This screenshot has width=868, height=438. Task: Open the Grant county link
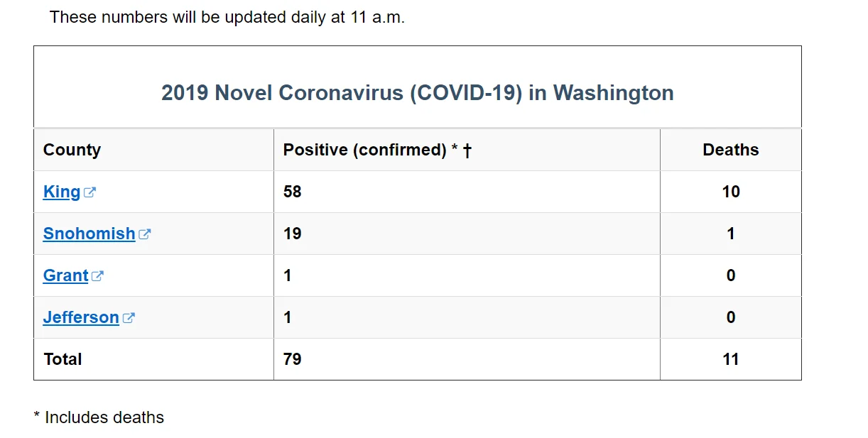coord(66,275)
